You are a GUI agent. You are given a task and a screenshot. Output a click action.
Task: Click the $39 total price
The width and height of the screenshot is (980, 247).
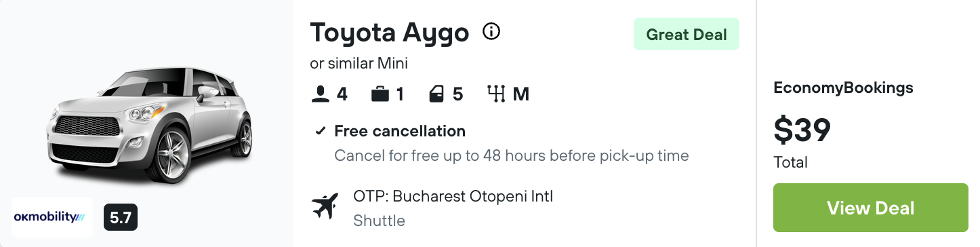802,130
